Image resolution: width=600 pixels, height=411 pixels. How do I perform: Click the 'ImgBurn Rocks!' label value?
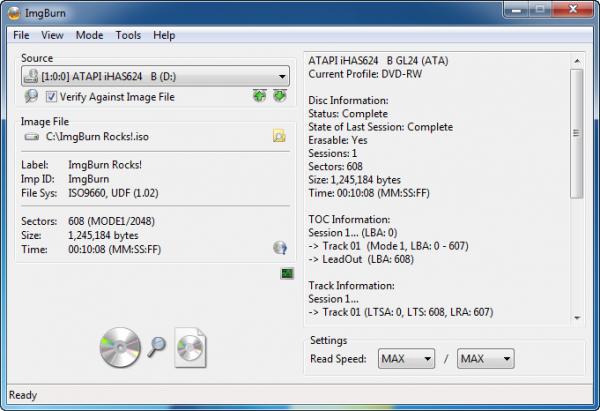[105, 165]
